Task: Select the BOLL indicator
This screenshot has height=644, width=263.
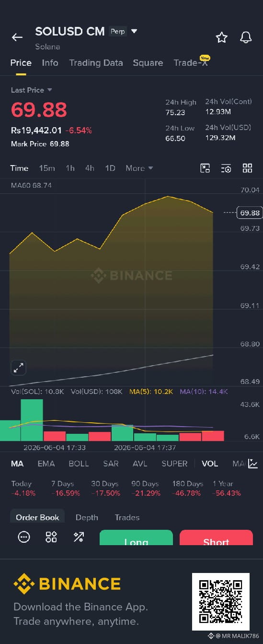Action: (79, 464)
